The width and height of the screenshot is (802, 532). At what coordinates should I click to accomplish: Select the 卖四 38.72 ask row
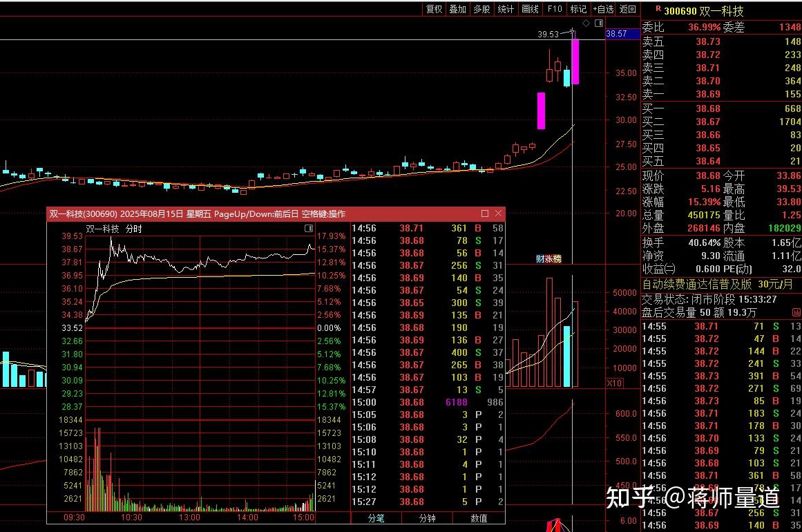722,55
